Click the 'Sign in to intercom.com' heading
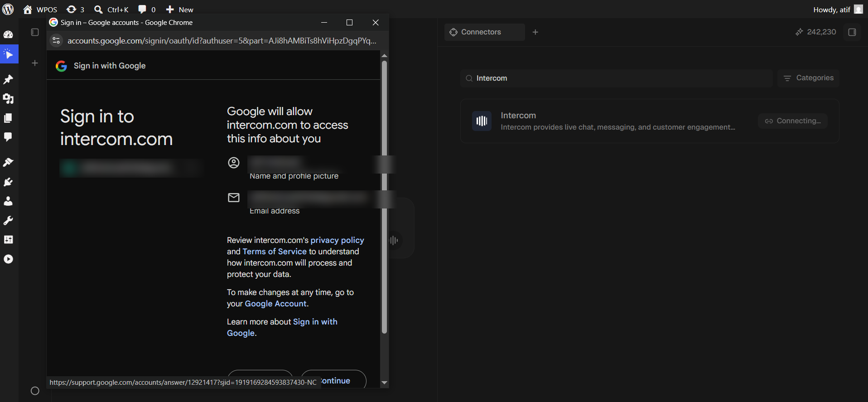 [116, 128]
